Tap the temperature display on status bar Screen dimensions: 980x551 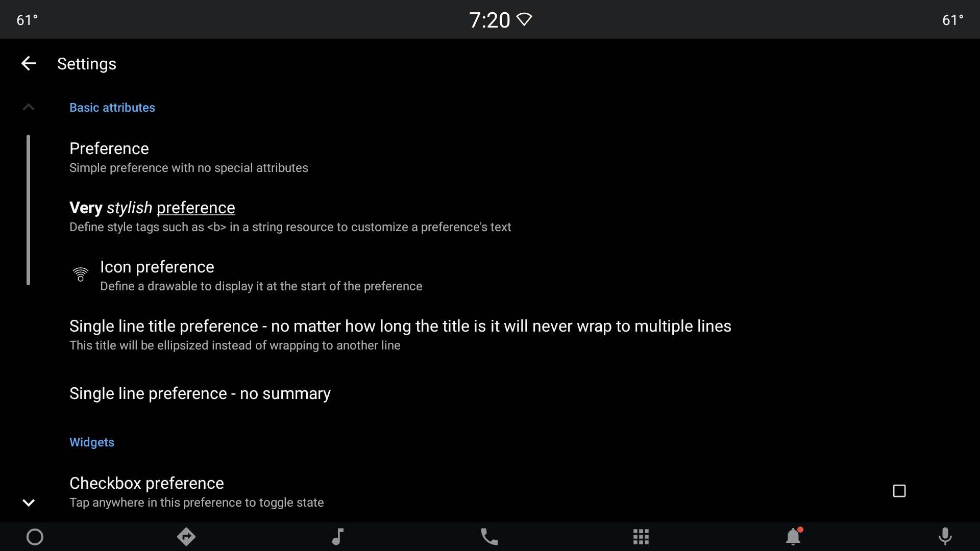point(26,19)
